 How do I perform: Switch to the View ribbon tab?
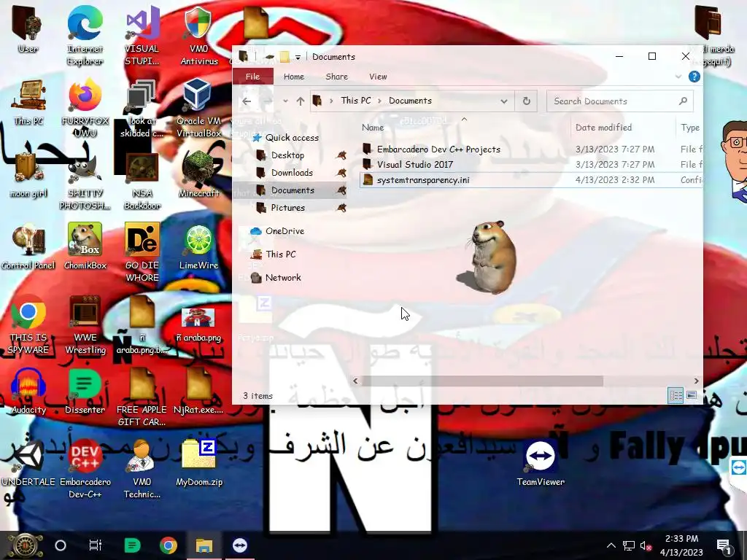point(378,76)
